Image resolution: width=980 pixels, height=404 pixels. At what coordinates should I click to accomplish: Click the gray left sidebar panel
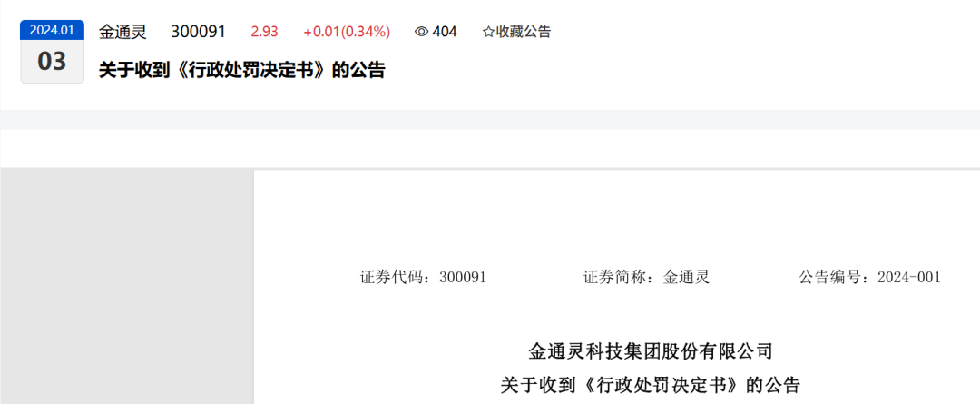tap(127, 286)
